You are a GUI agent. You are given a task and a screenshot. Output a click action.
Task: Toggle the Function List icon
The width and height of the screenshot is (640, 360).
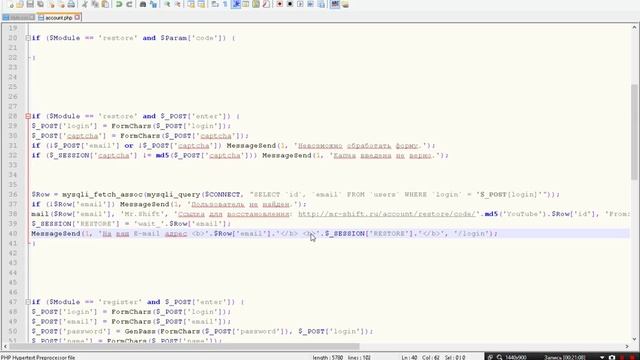pos(266,4)
